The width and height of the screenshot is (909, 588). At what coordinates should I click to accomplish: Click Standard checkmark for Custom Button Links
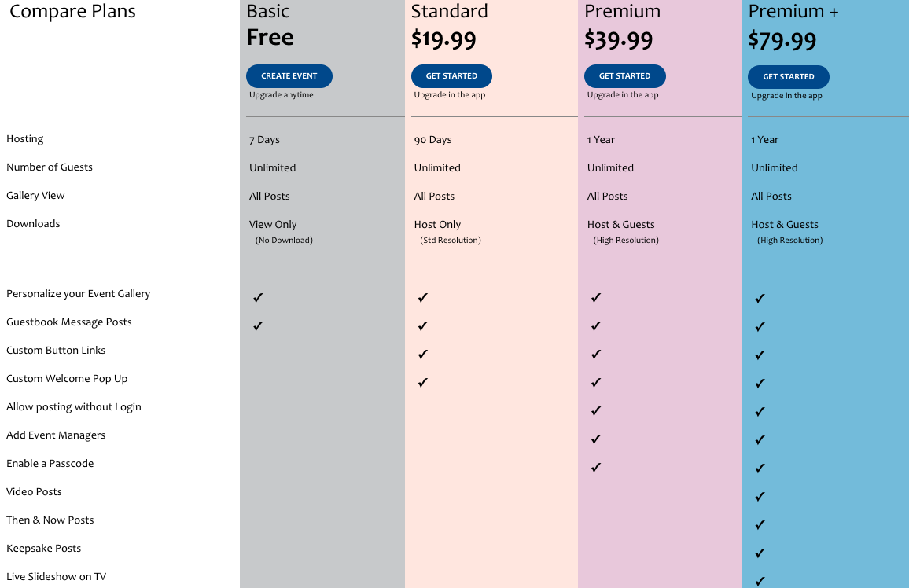pyautogui.click(x=422, y=354)
